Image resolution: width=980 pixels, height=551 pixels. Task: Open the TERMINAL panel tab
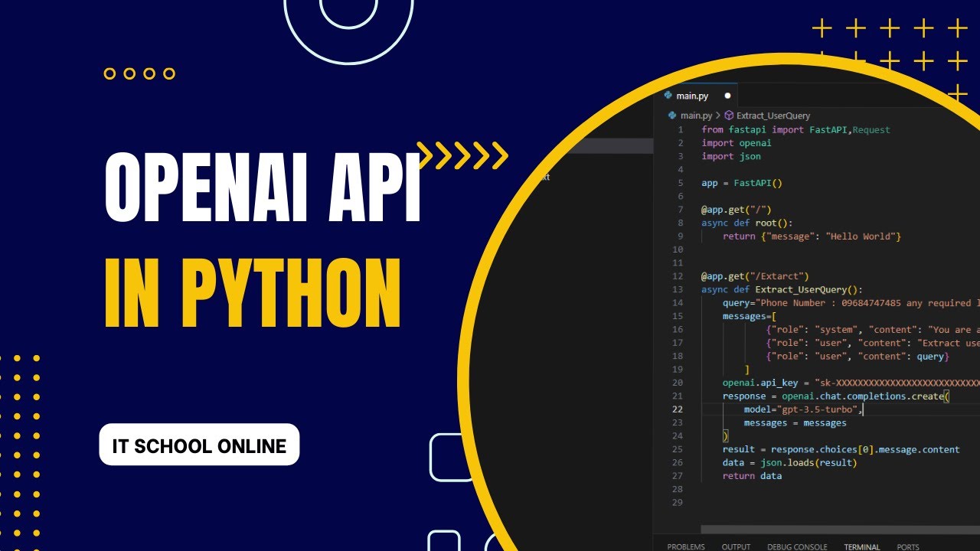point(861,546)
